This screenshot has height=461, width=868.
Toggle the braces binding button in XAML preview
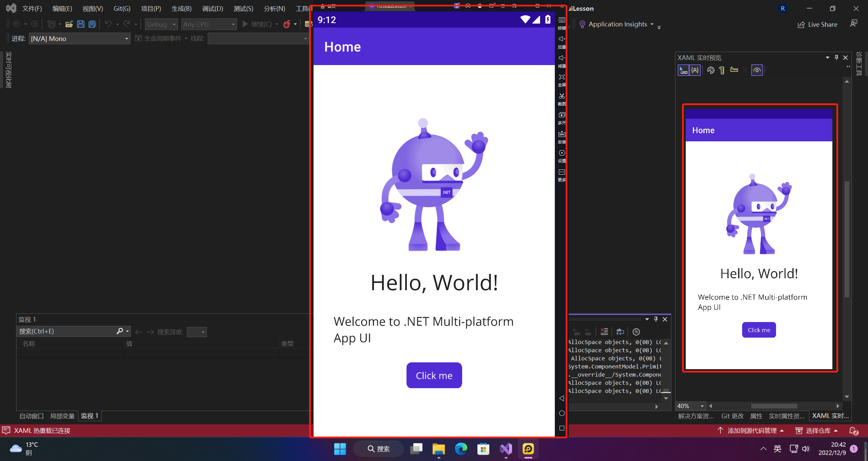point(695,70)
